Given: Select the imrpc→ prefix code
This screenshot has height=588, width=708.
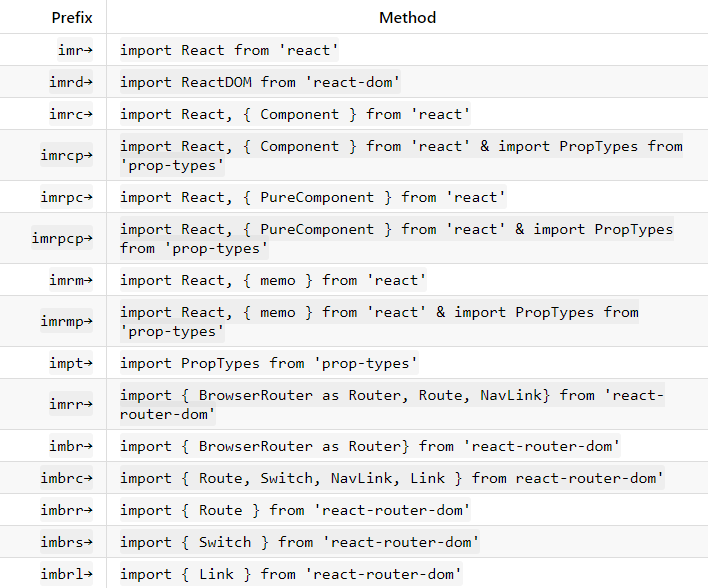Looking at the screenshot, I should (x=66, y=197).
